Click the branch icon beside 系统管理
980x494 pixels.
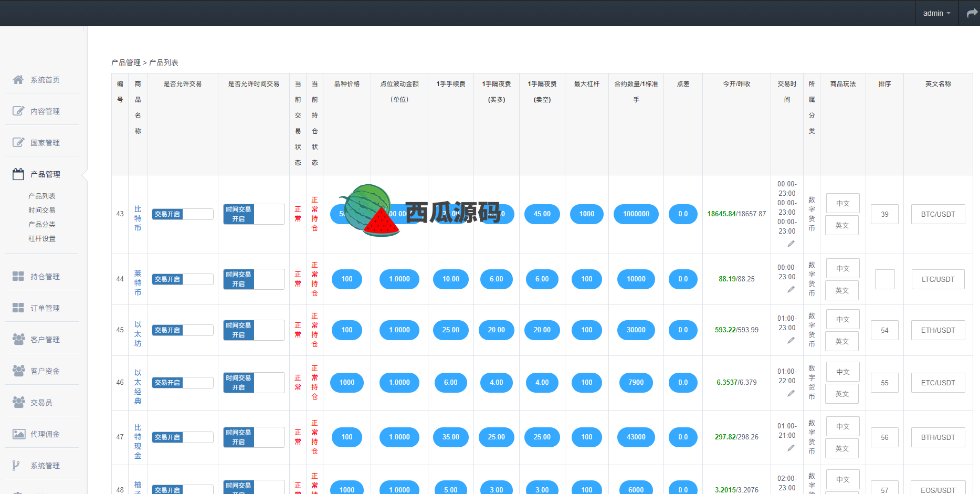(x=16, y=465)
